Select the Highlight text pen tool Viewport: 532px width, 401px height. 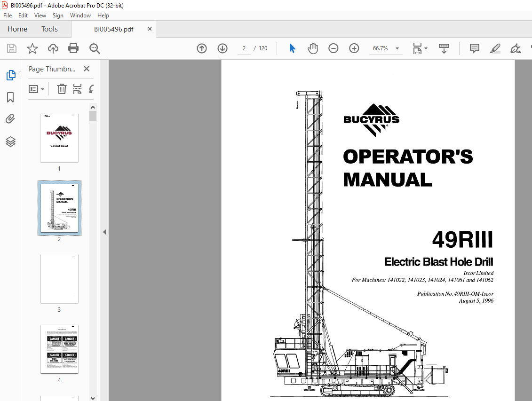tap(495, 48)
